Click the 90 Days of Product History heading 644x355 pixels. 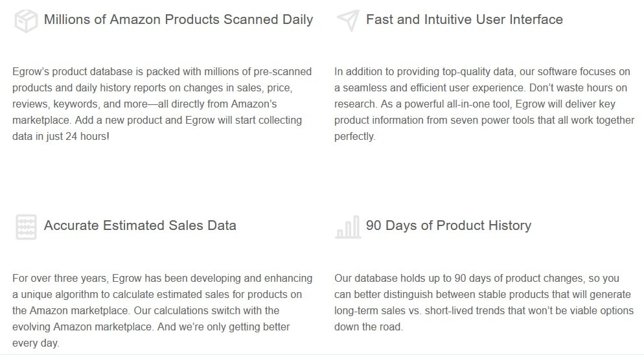448,225
